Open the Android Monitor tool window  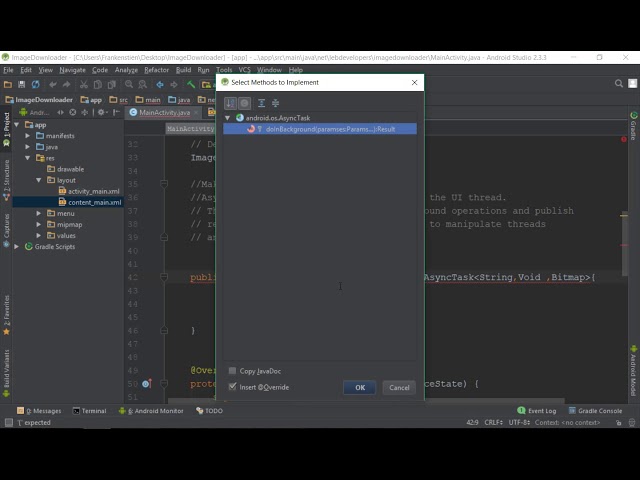point(151,411)
